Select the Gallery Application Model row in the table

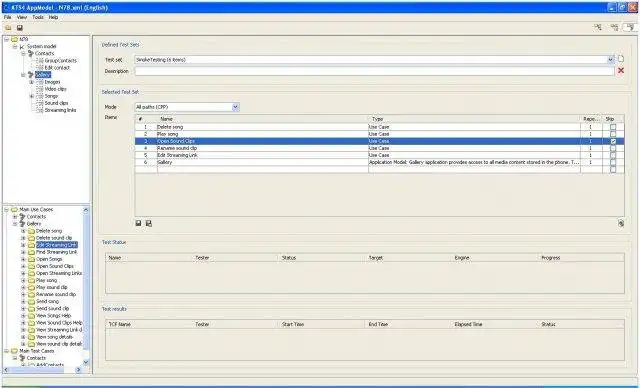[x=379, y=162]
